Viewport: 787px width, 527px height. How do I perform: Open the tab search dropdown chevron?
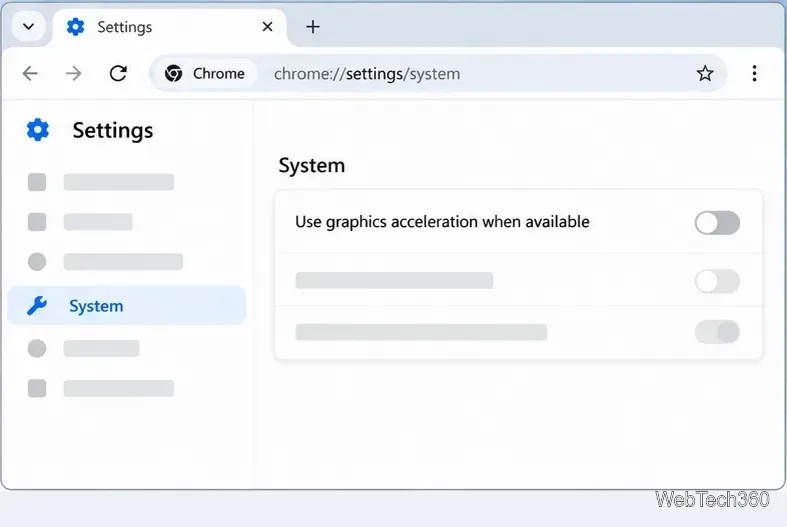[29, 27]
